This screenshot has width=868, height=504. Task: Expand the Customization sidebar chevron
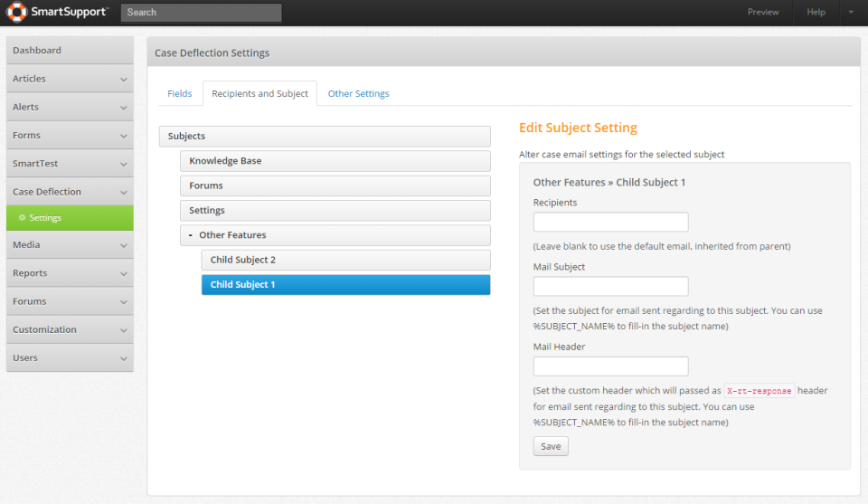124,330
